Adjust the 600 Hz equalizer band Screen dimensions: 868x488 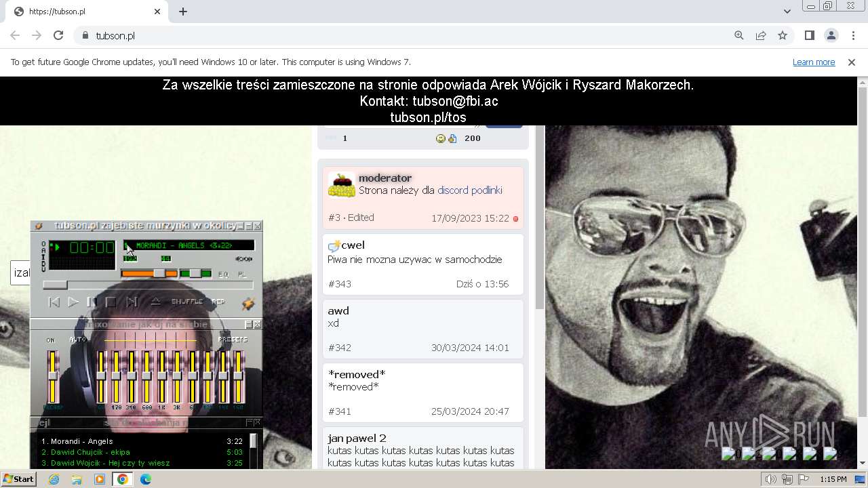pyautogui.click(x=146, y=376)
